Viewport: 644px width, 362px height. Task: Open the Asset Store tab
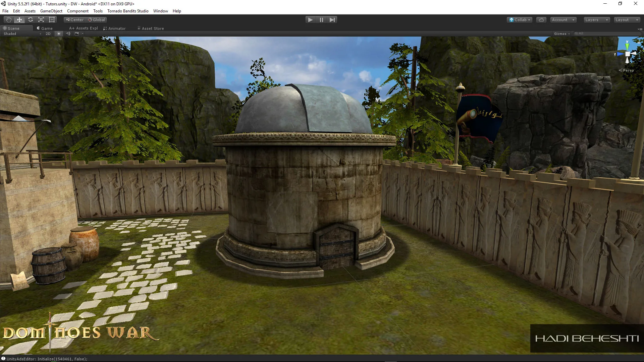tap(151, 28)
